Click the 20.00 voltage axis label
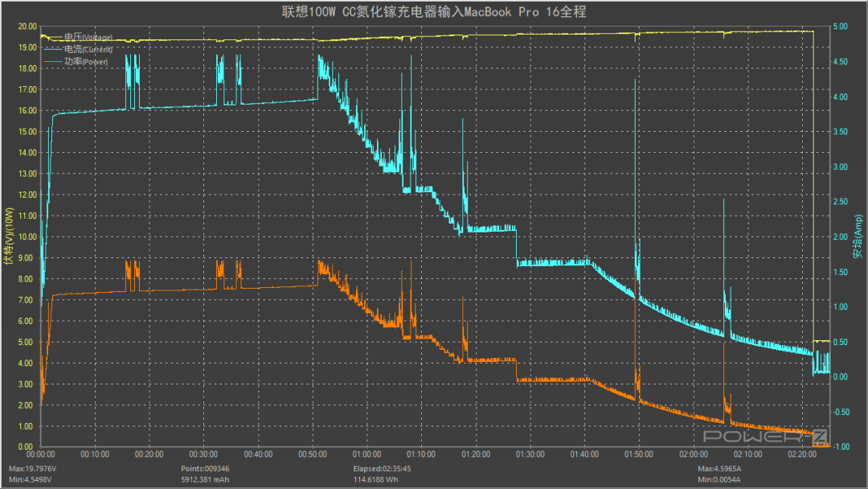 pyautogui.click(x=27, y=26)
